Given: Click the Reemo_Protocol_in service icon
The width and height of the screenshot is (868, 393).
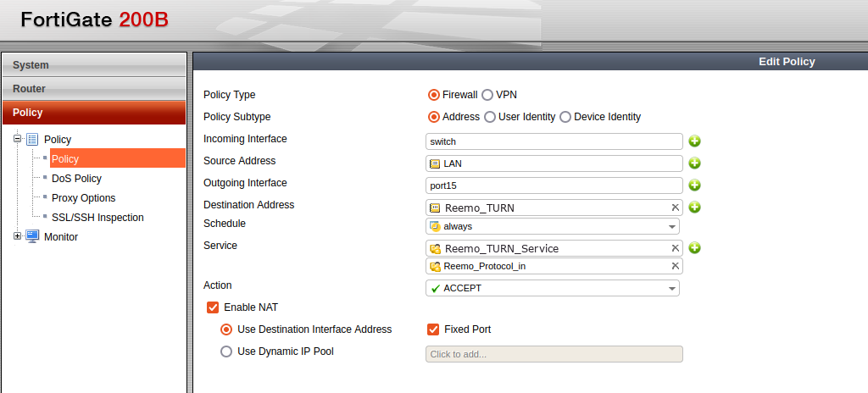Looking at the screenshot, I should [x=436, y=266].
